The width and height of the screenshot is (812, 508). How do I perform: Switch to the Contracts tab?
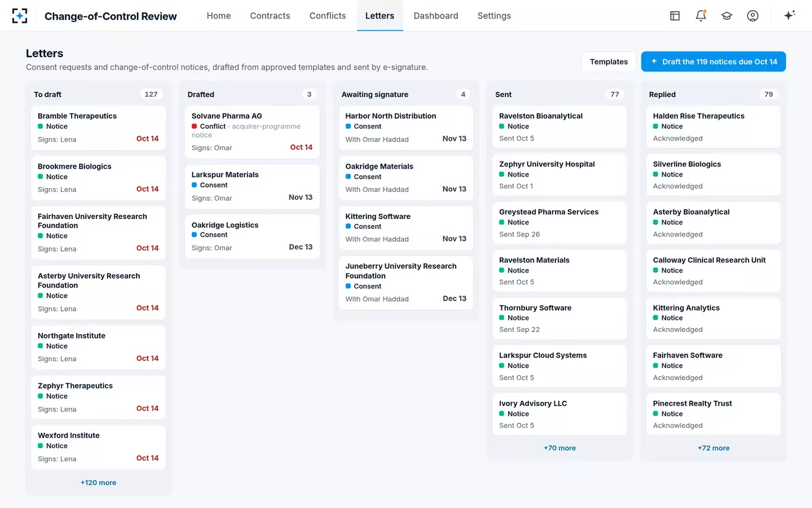pos(270,16)
